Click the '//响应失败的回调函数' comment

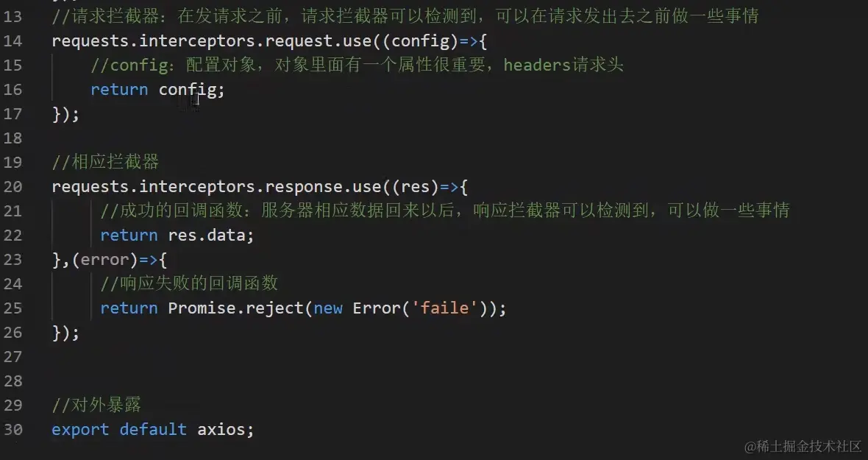click(189, 283)
